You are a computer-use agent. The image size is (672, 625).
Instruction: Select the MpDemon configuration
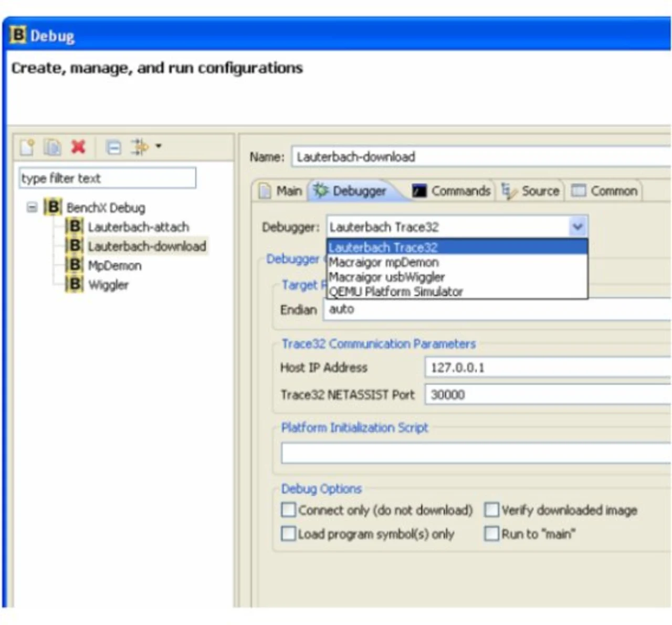coord(114,266)
